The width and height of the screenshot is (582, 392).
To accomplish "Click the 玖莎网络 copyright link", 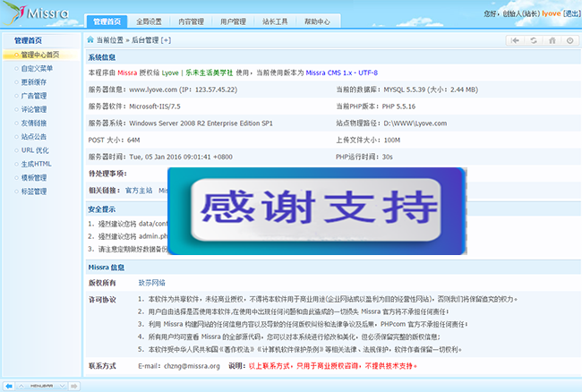I will (x=152, y=283).
